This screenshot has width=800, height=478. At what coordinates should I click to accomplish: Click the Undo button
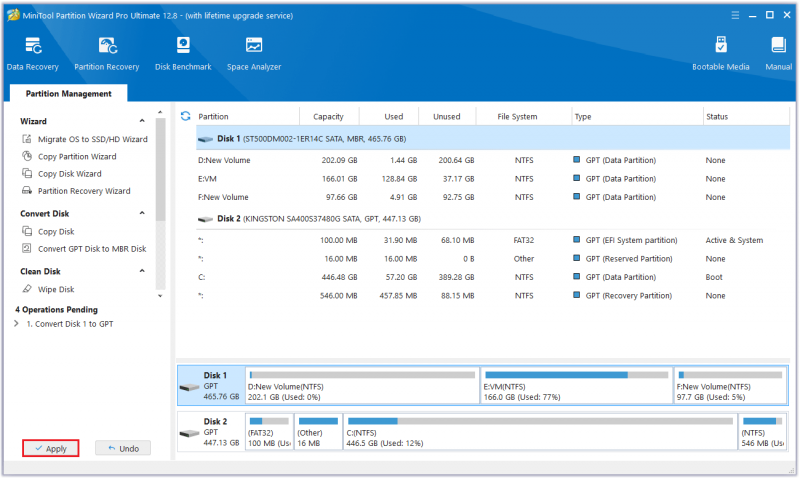[x=123, y=448]
